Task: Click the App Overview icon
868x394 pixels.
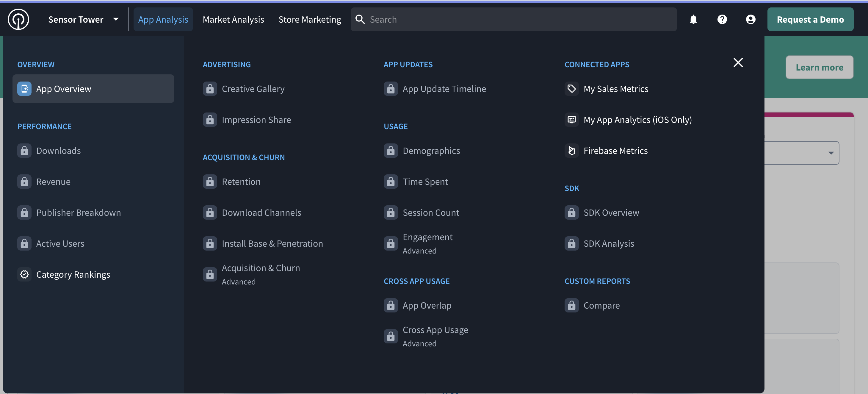Action: tap(24, 89)
